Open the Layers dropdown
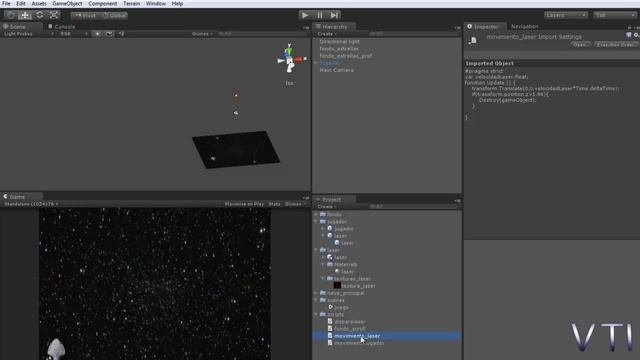640x360 pixels. click(566, 15)
